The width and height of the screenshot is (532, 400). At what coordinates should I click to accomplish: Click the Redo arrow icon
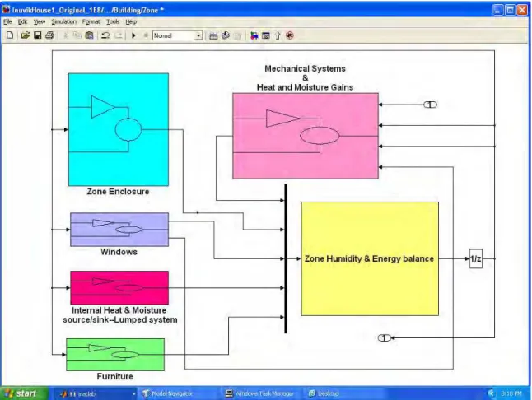click(118, 35)
